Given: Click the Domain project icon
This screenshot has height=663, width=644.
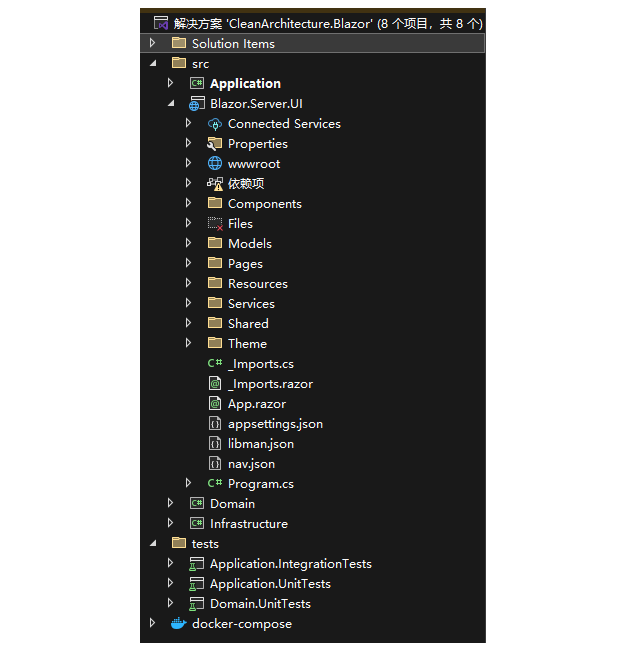Looking at the screenshot, I should tap(197, 503).
